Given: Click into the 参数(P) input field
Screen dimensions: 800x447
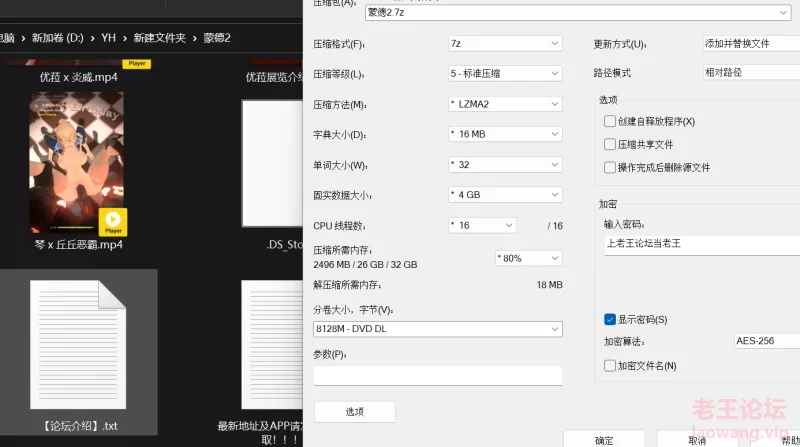Looking at the screenshot, I should [x=437, y=375].
